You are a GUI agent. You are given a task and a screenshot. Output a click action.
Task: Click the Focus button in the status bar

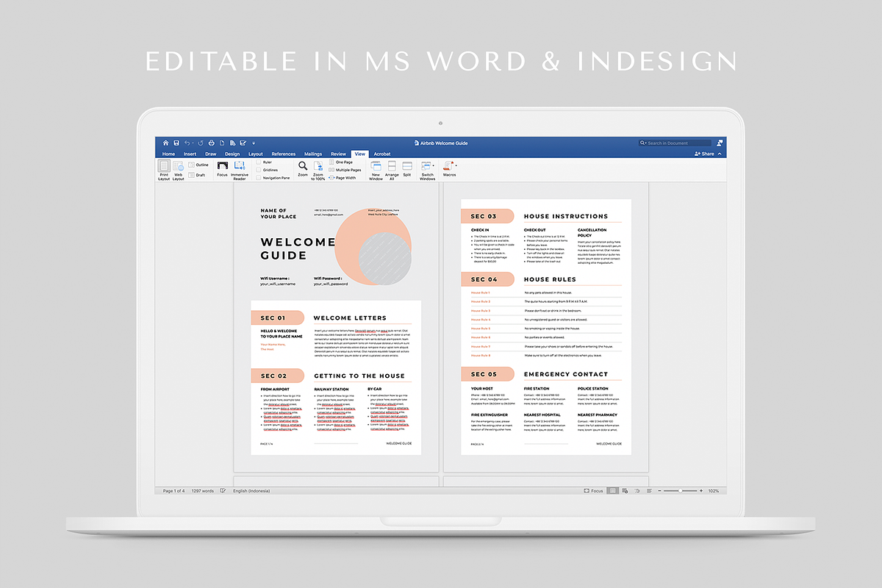pos(592,491)
